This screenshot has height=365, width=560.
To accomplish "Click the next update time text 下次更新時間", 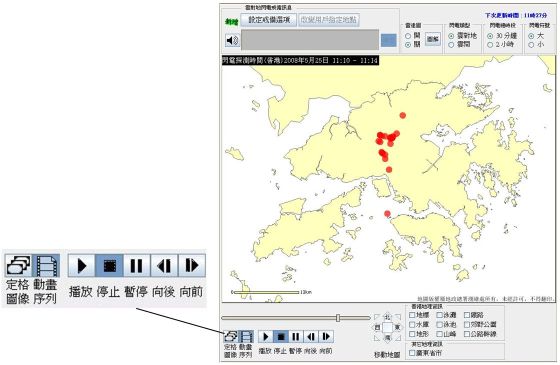I will pyautogui.click(x=516, y=15).
